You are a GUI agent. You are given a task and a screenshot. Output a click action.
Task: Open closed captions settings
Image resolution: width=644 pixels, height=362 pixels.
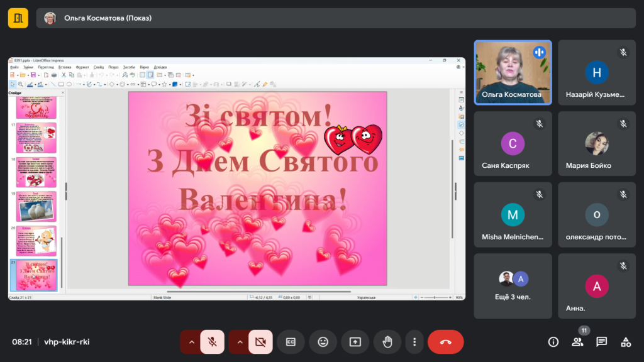click(x=291, y=342)
